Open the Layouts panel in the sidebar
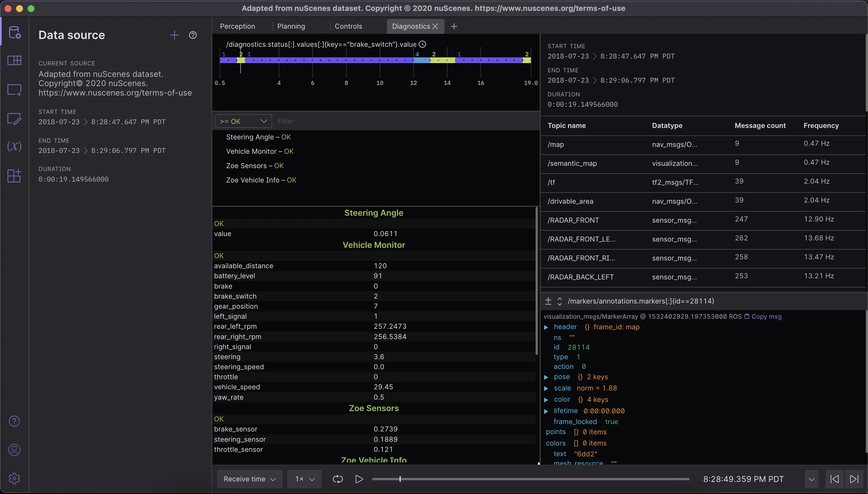This screenshot has width=868, height=494. click(14, 61)
